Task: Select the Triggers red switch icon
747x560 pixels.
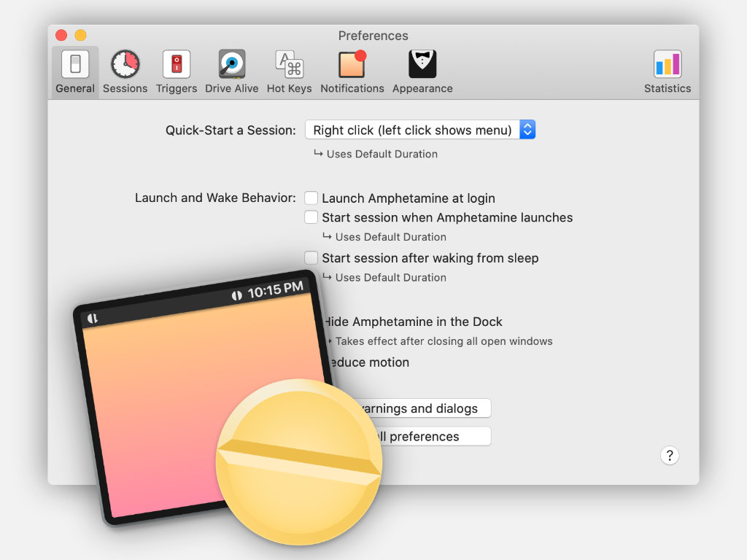Action: point(177,65)
